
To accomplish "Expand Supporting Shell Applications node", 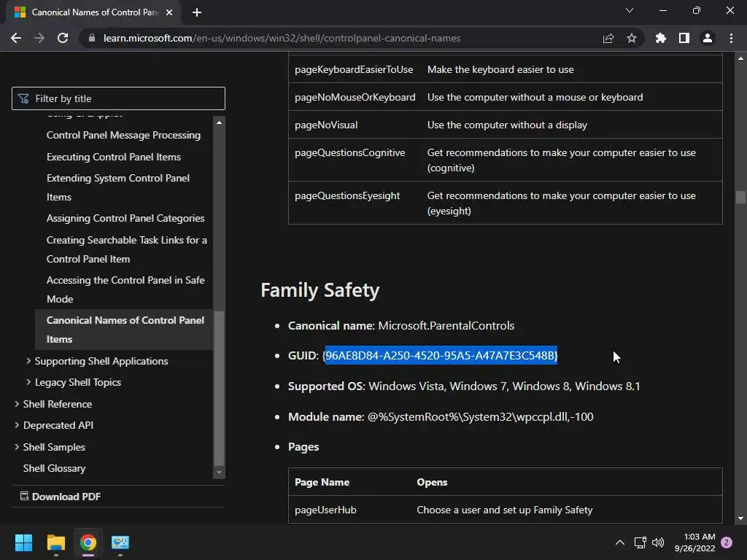I will click(x=28, y=361).
